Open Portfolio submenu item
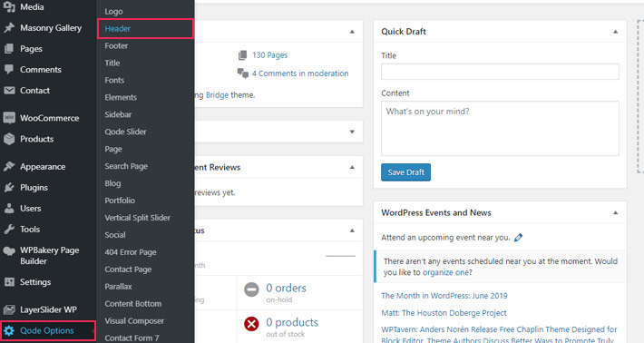Viewport: 644px width, 343px height. tap(120, 201)
